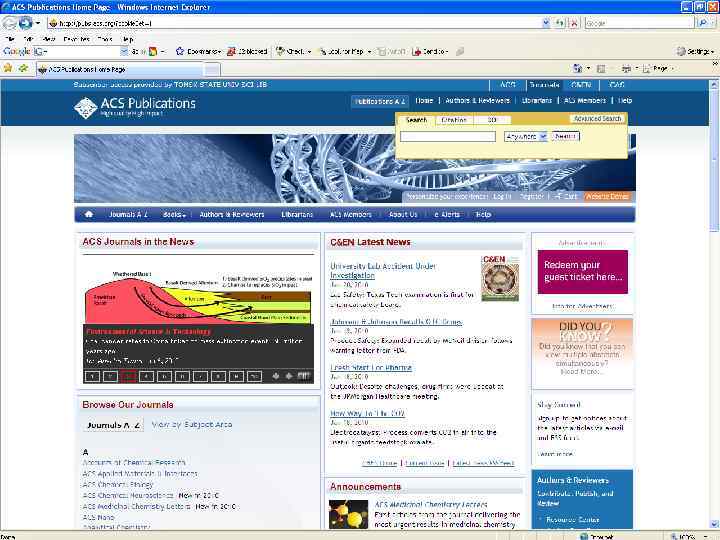The width and height of the screenshot is (720, 540).
Task: Open University Lab Accident Under Investigation article
Action: (x=382, y=270)
